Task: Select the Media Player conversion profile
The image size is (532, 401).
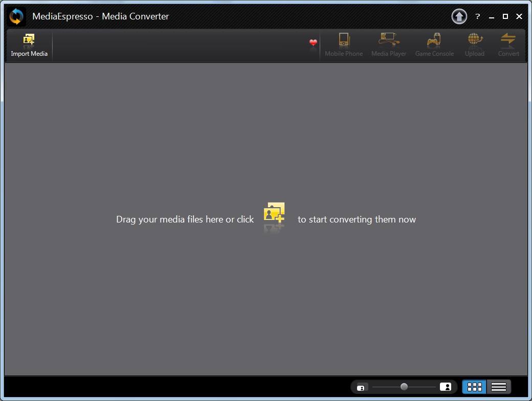Action: 388,43
